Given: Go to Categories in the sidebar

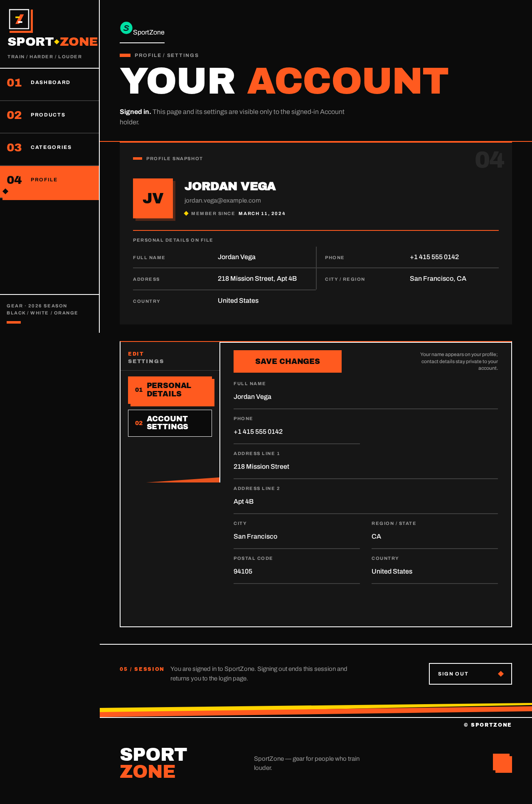Looking at the screenshot, I should pyautogui.click(x=49, y=149).
